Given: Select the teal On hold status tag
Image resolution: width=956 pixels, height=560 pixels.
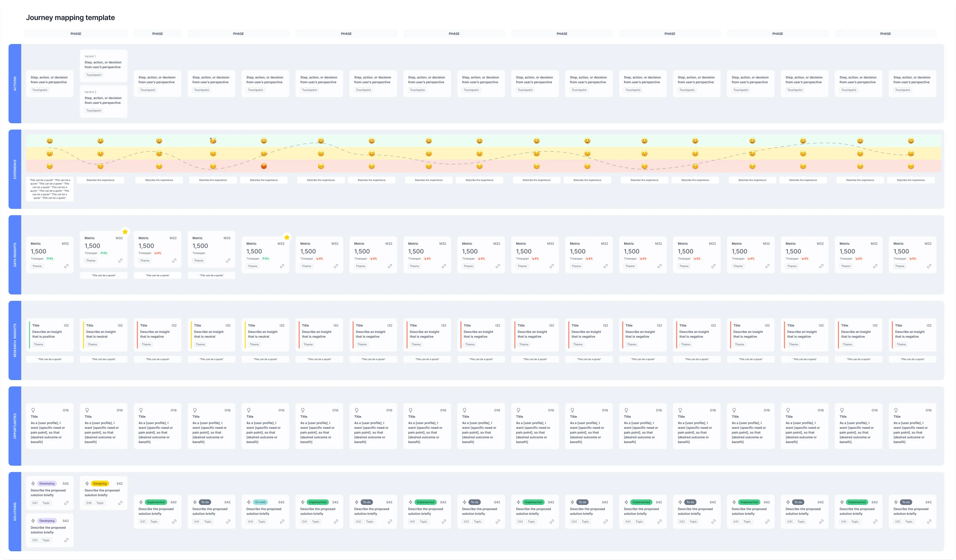Looking at the screenshot, I should (260, 502).
